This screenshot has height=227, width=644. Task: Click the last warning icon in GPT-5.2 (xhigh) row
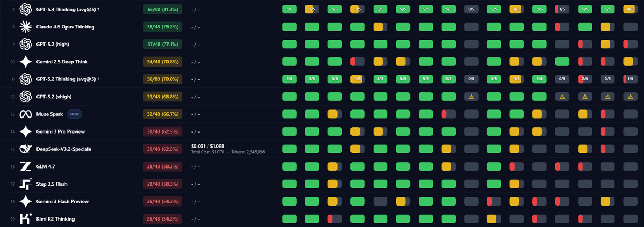[x=630, y=97]
